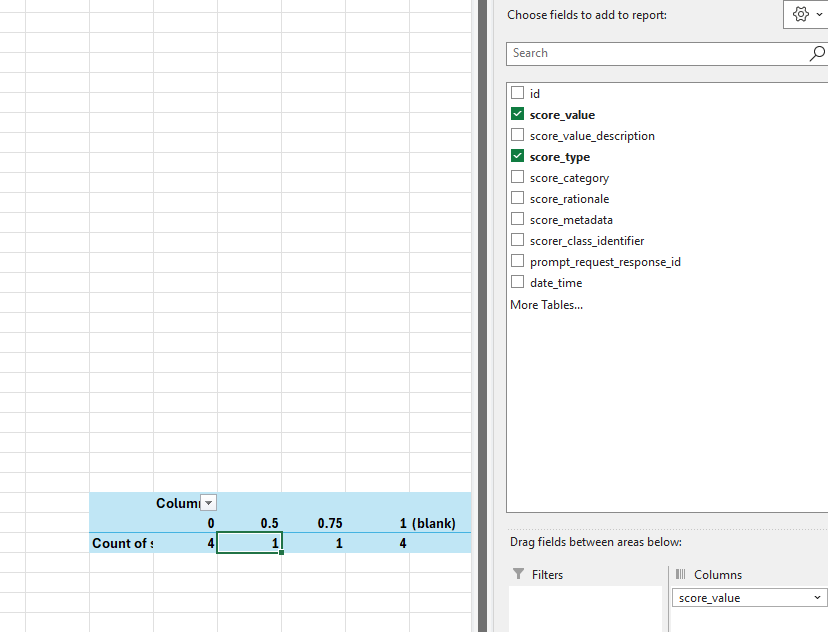
Task: Open the More Tables link
Action: pyautogui.click(x=546, y=305)
